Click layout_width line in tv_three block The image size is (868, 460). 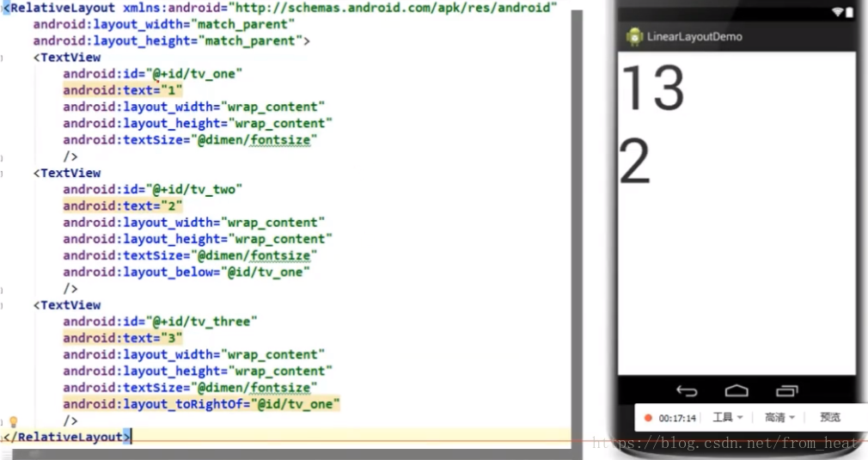click(x=193, y=355)
